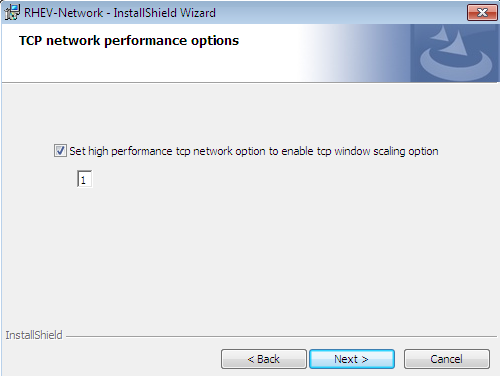Click the installer icon in title bar
The width and height of the screenshot is (500, 376).
coord(12,12)
